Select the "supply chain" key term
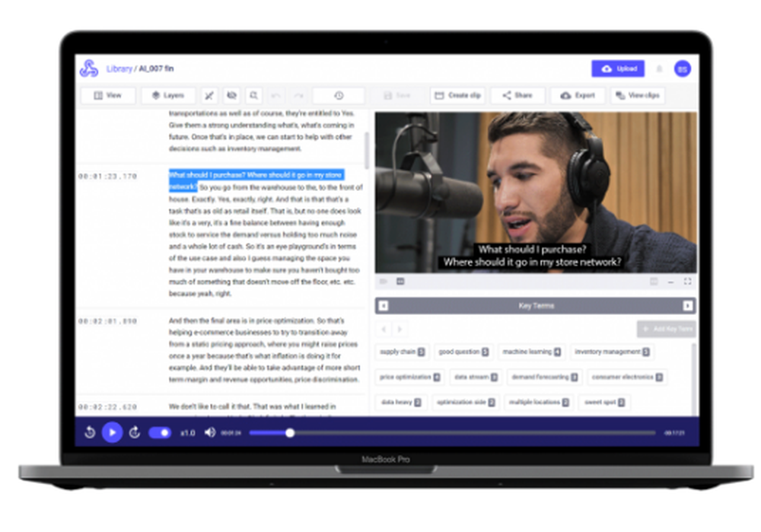Viewport: 761px width, 532px height. (403, 352)
